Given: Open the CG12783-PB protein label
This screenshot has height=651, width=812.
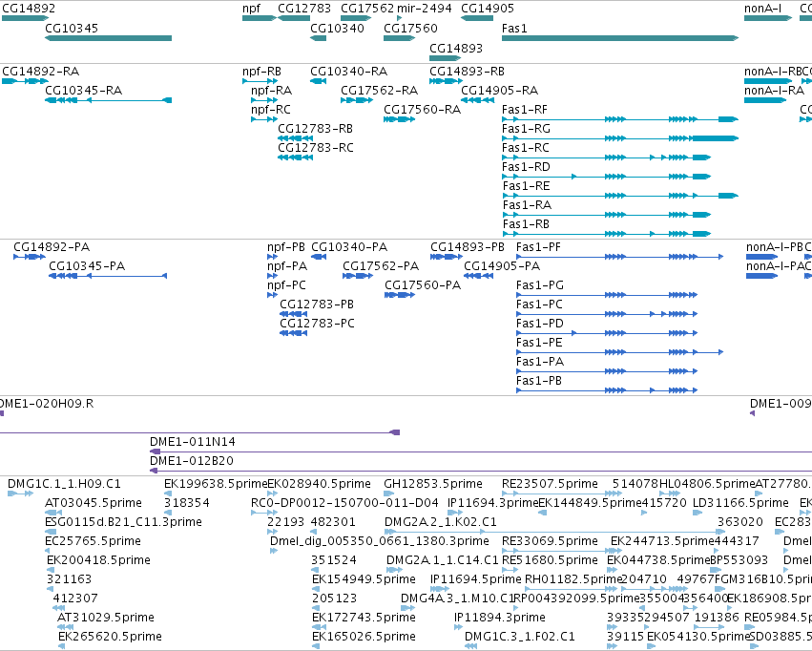Looking at the screenshot, I should point(317,304).
